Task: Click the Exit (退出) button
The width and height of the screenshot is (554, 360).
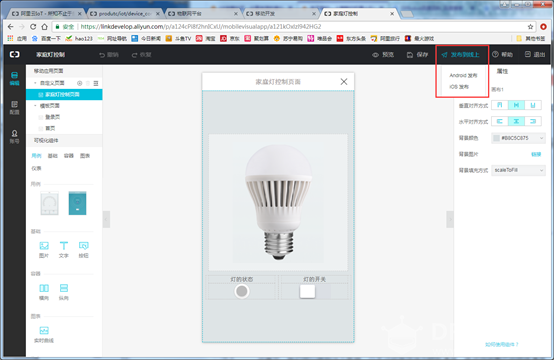Action: tap(535, 54)
